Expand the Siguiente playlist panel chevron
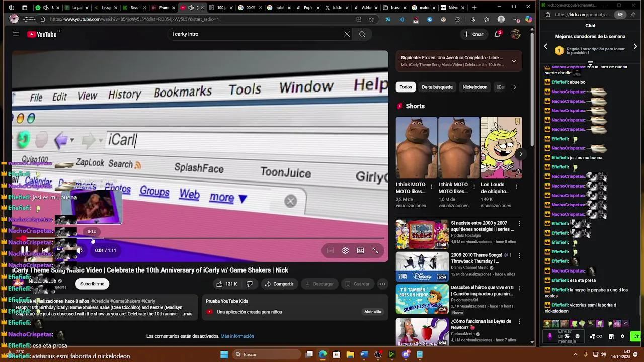644x362 pixels. [514, 61]
